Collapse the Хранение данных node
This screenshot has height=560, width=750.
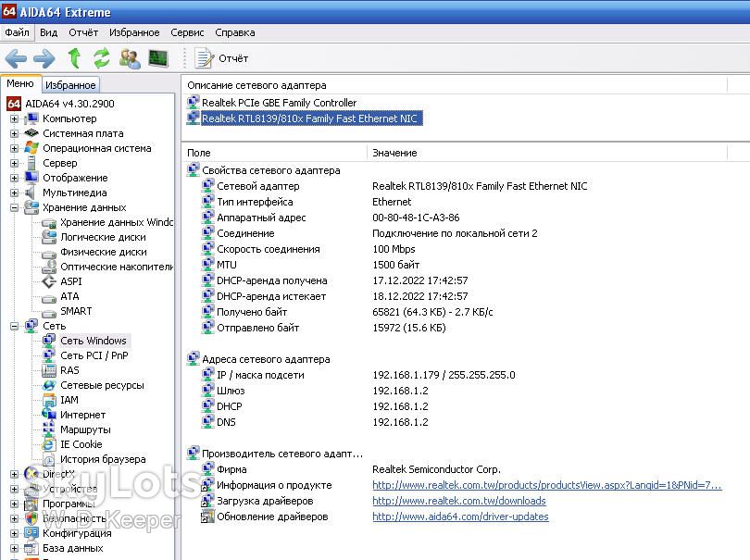click(14, 207)
